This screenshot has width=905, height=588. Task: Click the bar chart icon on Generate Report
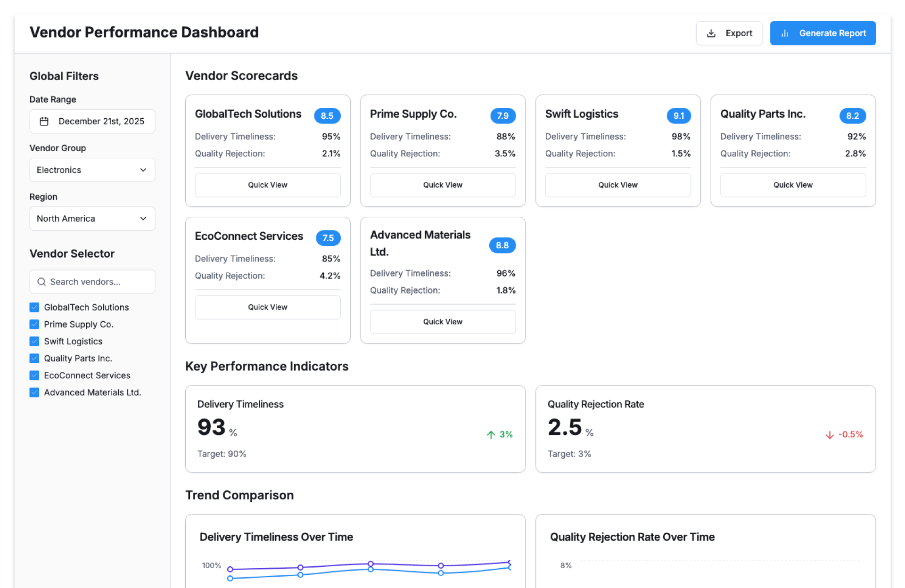(784, 33)
